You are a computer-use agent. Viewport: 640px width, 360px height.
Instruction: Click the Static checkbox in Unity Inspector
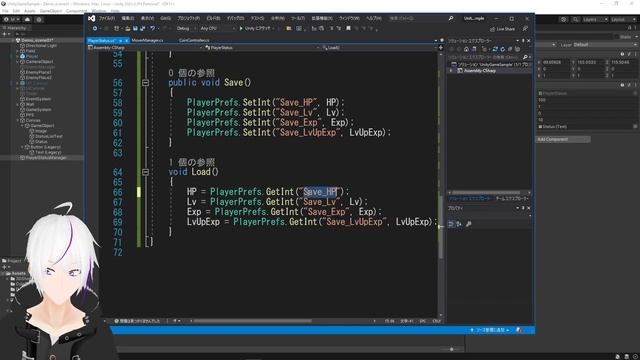click(616, 37)
